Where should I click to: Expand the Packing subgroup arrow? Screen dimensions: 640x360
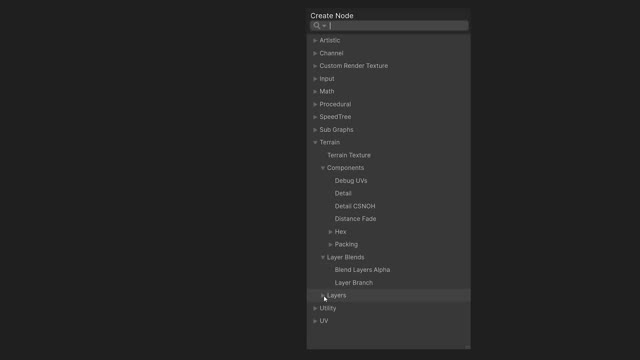331,244
